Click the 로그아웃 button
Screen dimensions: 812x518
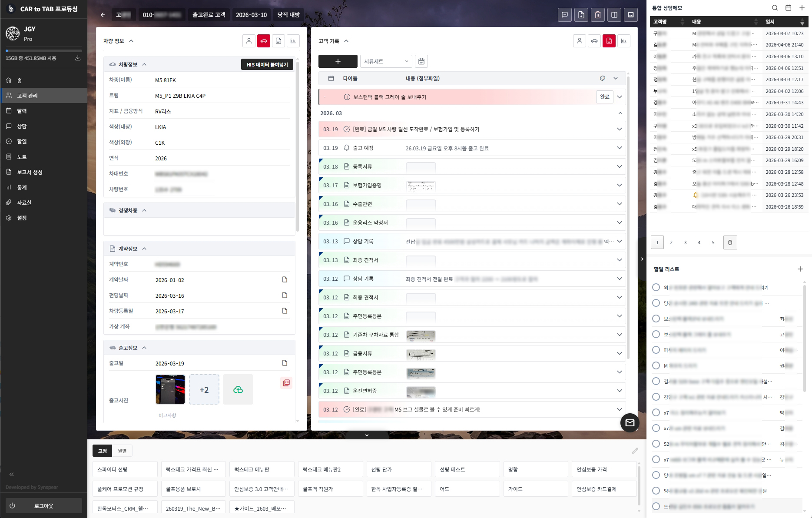tap(43, 506)
